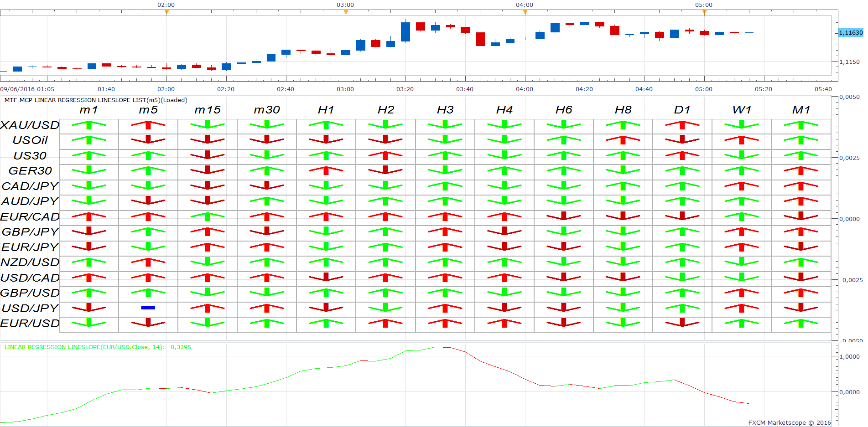Click the XAU/USD row label
This screenshot has width=868, height=427.
pos(30,125)
